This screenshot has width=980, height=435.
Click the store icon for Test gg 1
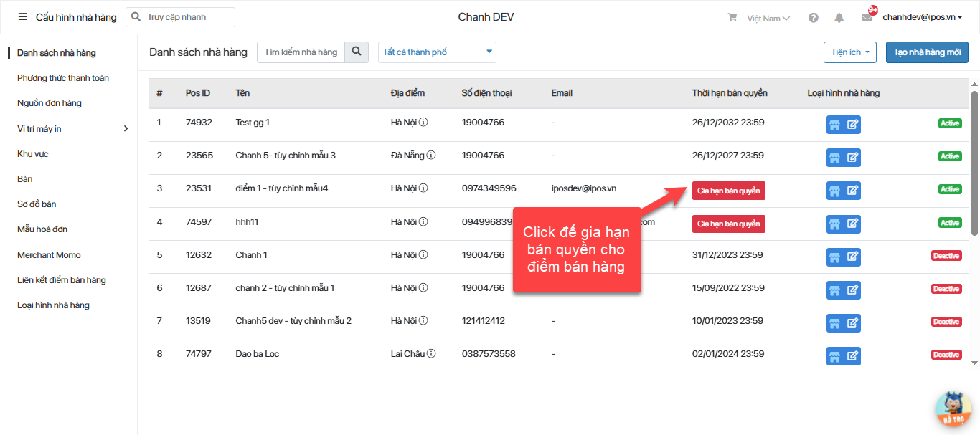click(834, 125)
